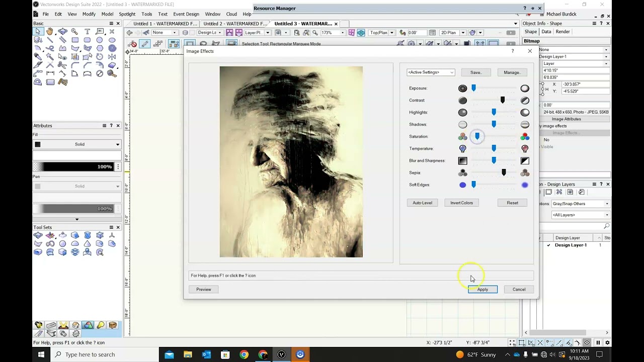Viewport: 644px width, 362px height.
Task: Click the Sepia icon left of slider
Action: (462, 173)
